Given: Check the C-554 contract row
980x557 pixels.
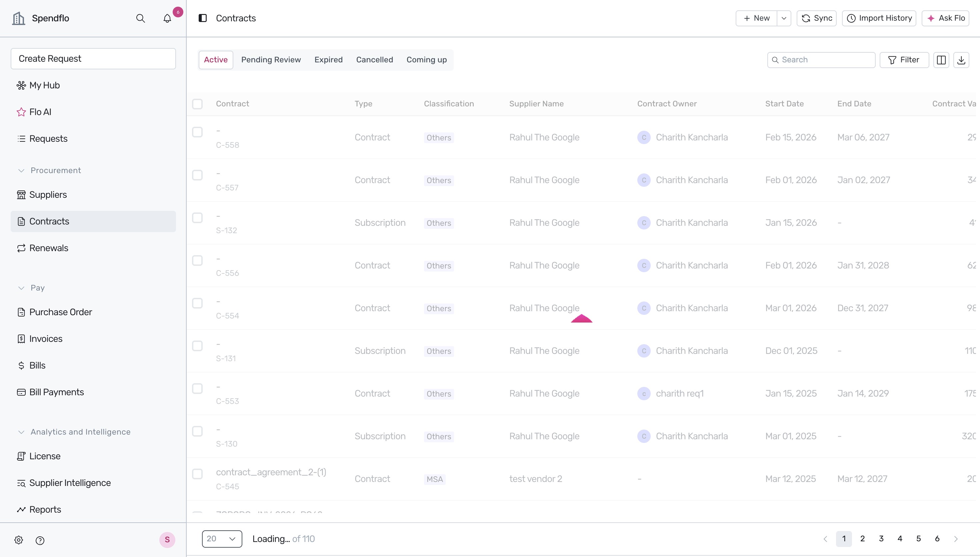Looking at the screenshot, I should pyautogui.click(x=197, y=304).
